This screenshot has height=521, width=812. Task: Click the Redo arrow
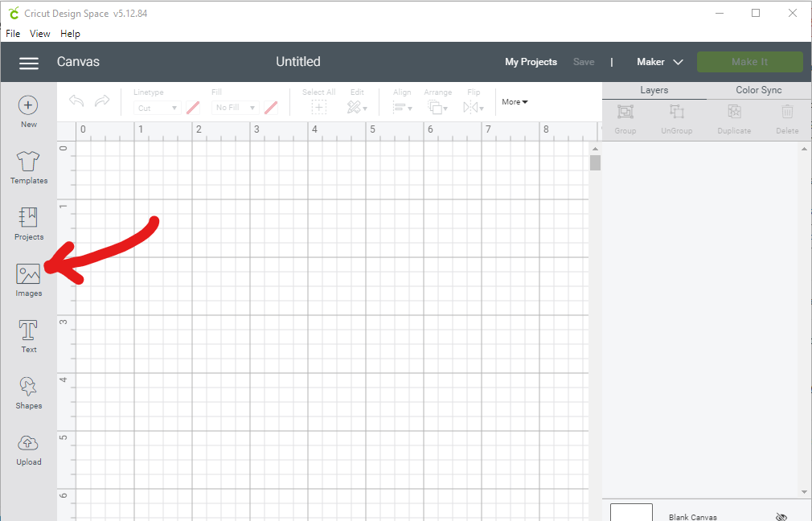[x=102, y=101]
